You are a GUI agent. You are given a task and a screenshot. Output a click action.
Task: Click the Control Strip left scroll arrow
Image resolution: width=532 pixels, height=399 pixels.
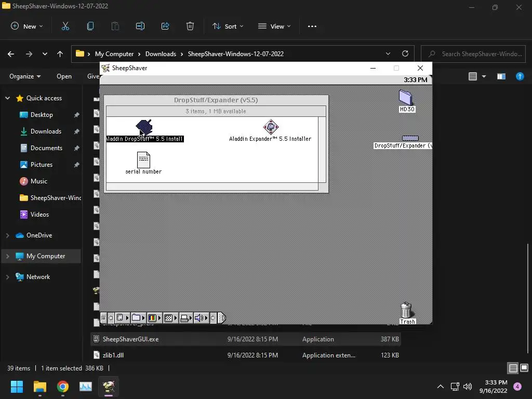pos(111,318)
